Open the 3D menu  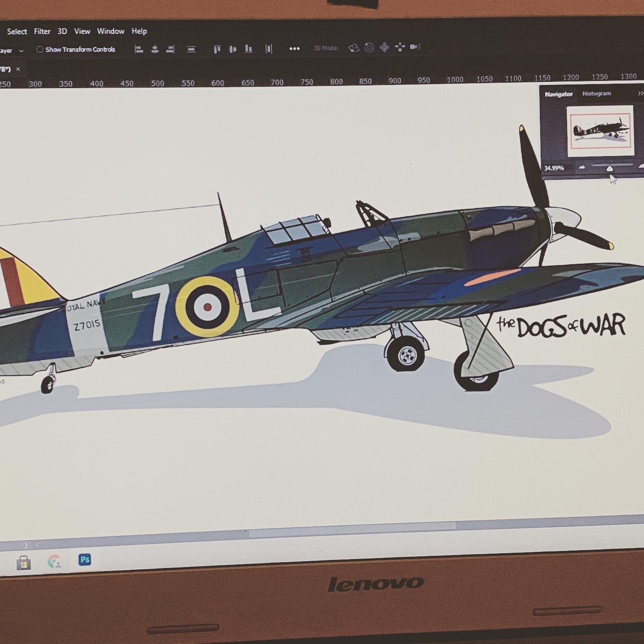pos(62,31)
